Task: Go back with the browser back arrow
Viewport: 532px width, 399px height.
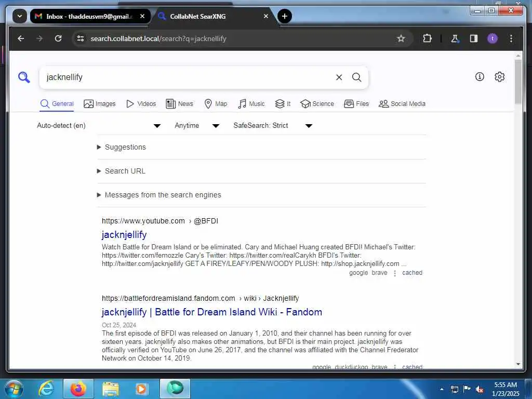Action: (21, 38)
